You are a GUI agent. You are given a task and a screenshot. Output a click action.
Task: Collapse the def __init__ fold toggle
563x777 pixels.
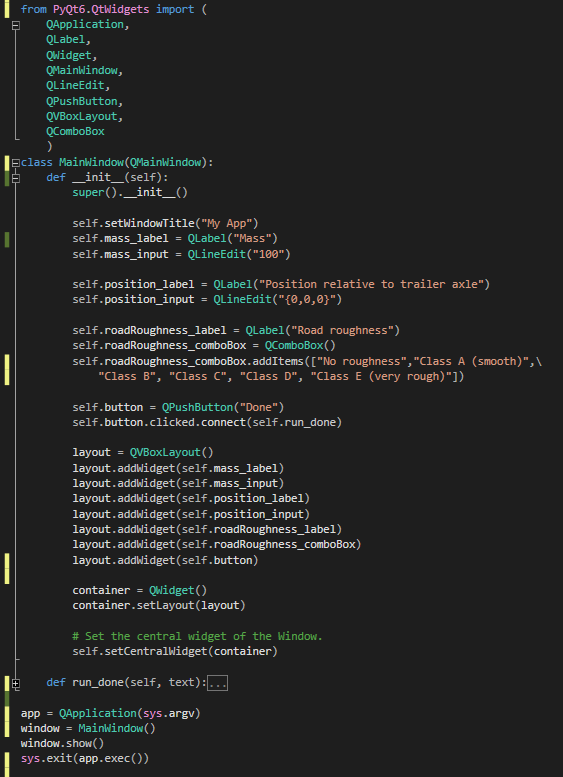click(x=16, y=178)
